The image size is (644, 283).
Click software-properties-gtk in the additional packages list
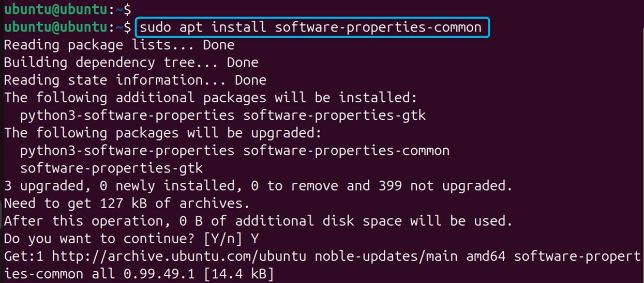click(334, 116)
